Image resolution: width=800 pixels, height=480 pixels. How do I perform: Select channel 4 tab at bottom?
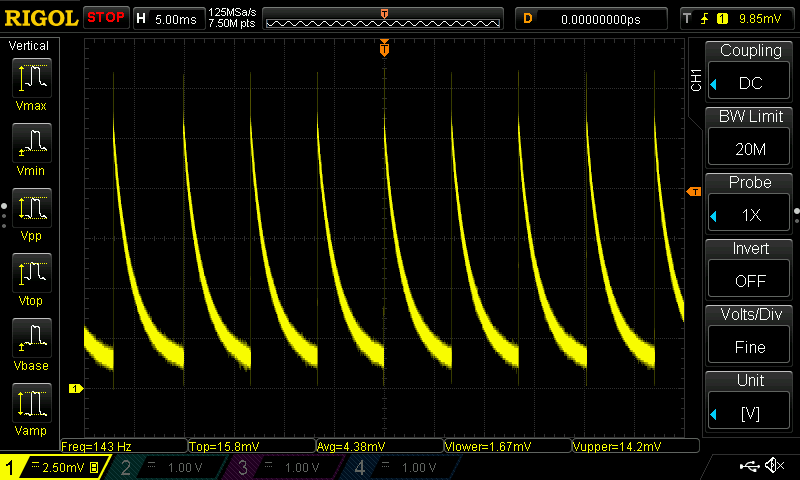400,467
